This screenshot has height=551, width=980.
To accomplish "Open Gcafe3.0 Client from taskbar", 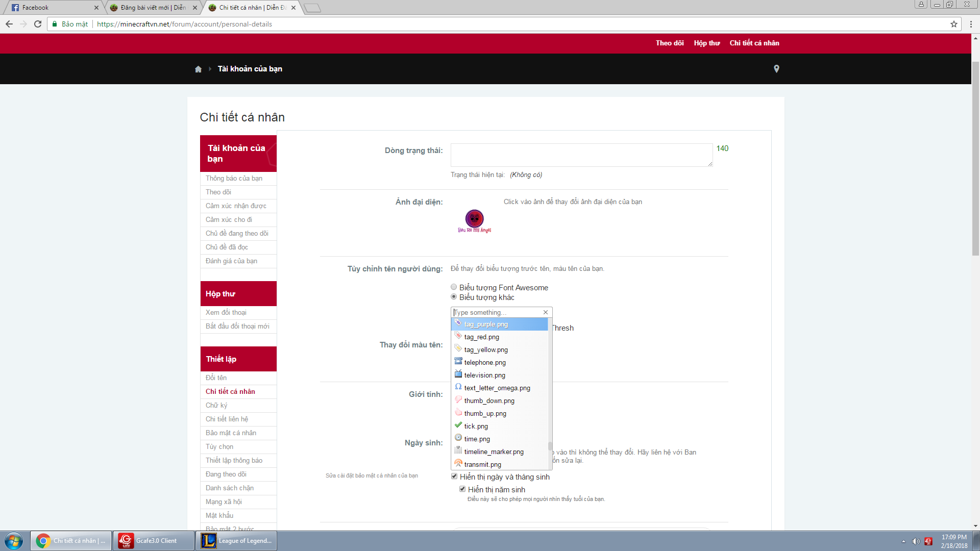I will (x=153, y=540).
